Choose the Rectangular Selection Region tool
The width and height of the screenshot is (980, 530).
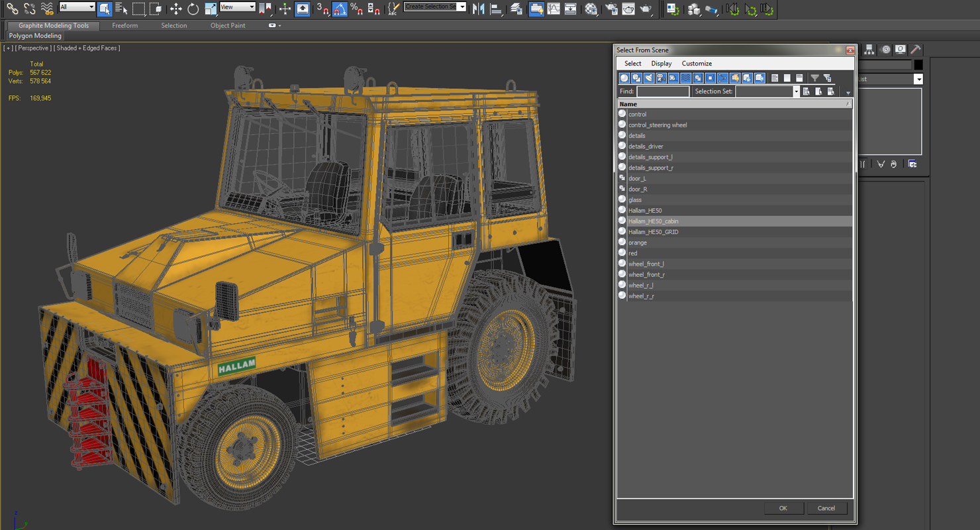pyautogui.click(x=138, y=9)
